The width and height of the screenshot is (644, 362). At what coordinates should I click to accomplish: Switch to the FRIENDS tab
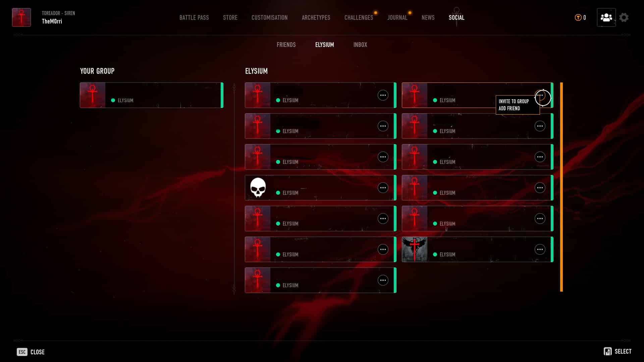pyautogui.click(x=286, y=44)
